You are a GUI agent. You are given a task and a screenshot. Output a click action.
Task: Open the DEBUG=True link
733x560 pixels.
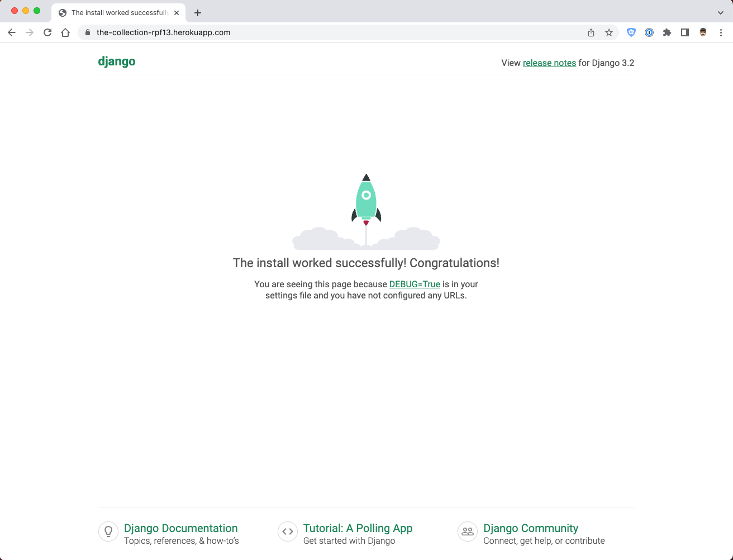point(415,284)
